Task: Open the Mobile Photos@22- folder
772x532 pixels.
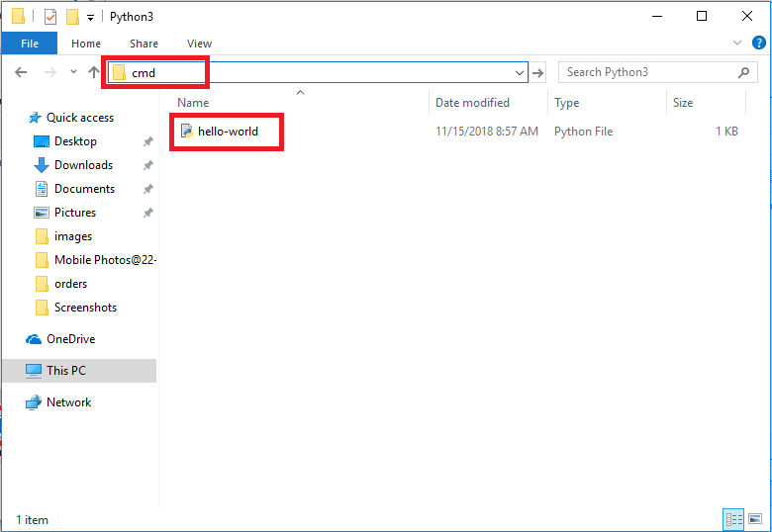Action: click(x=105, y=260)
